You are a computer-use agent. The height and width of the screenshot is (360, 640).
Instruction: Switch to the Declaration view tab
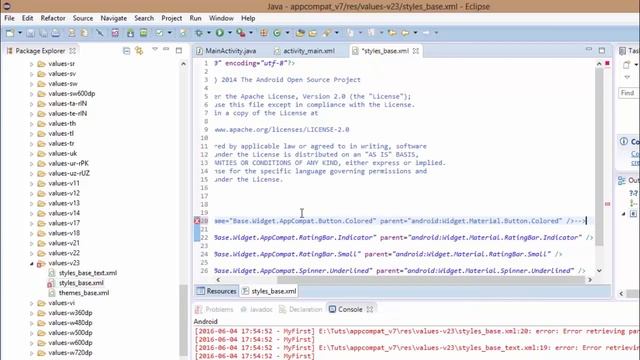pyautogui.click(x=301, y=309)
